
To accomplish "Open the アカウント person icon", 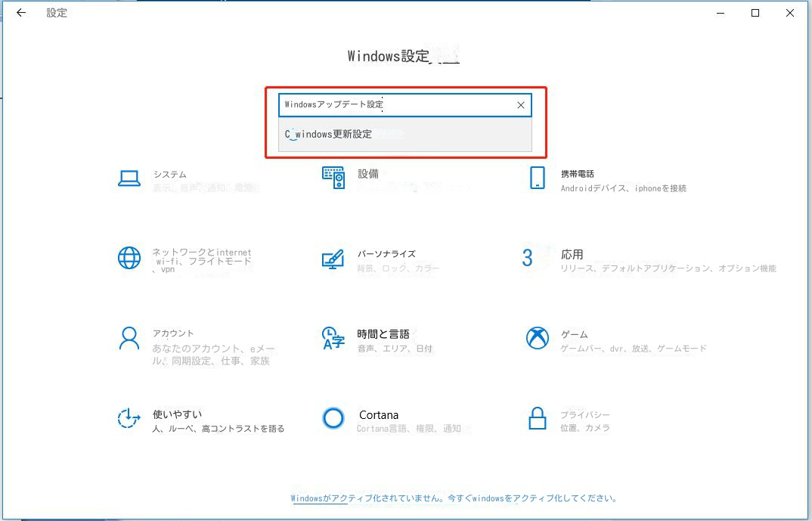I will coord(129,338).
